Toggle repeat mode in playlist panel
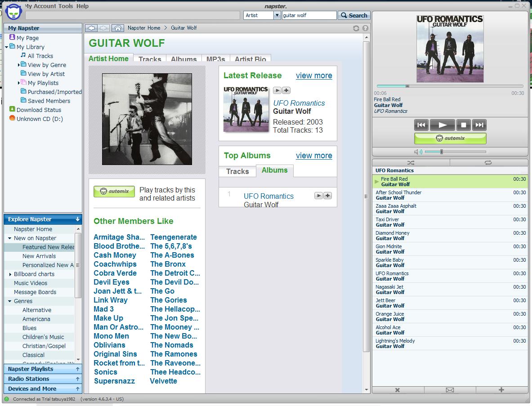Image resolution: width=532 pixels, height=406 pixels. [x=488, y=163]
